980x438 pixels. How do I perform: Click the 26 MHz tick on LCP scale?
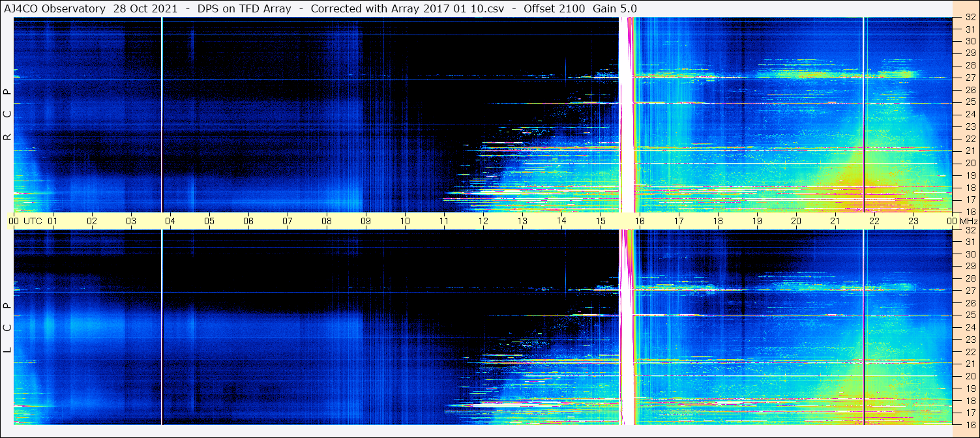point(970,303)
